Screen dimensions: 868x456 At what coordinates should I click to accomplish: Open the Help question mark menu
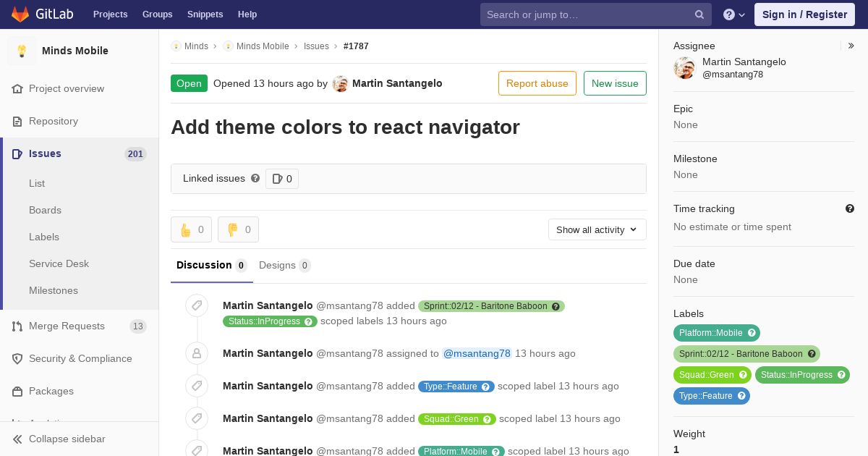pos(734,14)
